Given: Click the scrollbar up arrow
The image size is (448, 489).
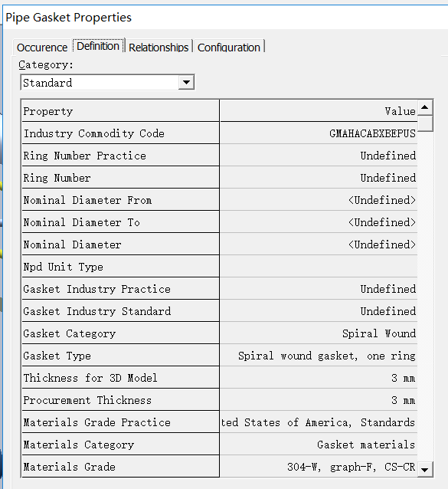Looking at the screenshot, I should coord(425,107).
